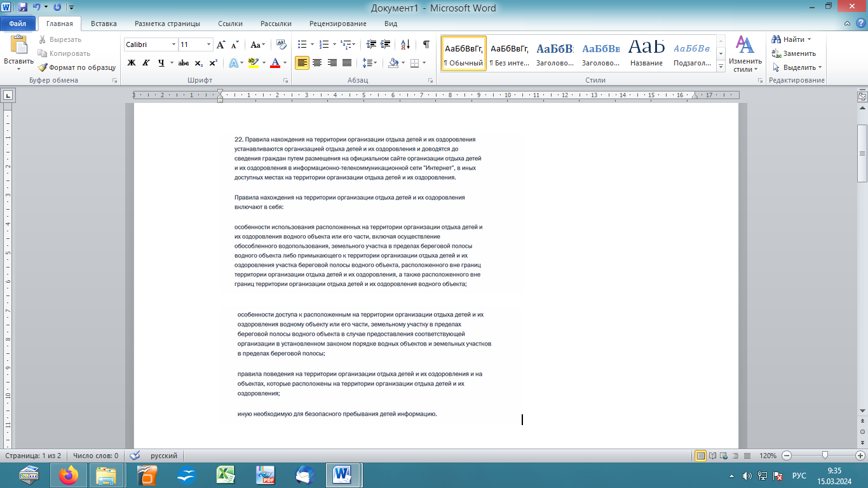Apply strikethrough formatting with abc icon
Screen dimensions: 868x488
(x=184, y=63)
